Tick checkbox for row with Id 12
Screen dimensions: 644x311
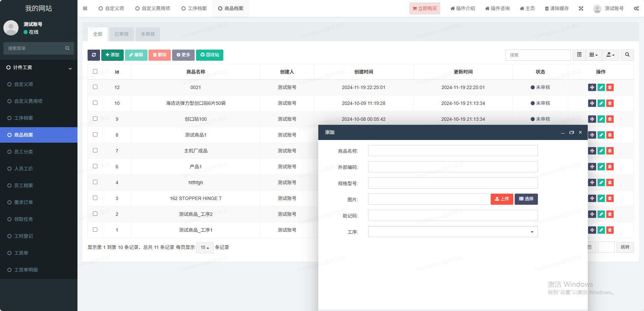(x=95, y=87)
